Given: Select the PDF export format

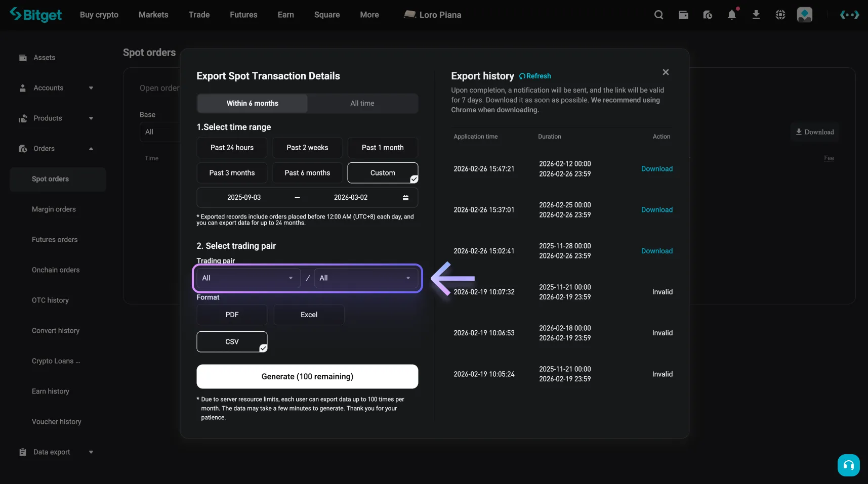Looking at the screenshot, I should (x=232, y=315).
